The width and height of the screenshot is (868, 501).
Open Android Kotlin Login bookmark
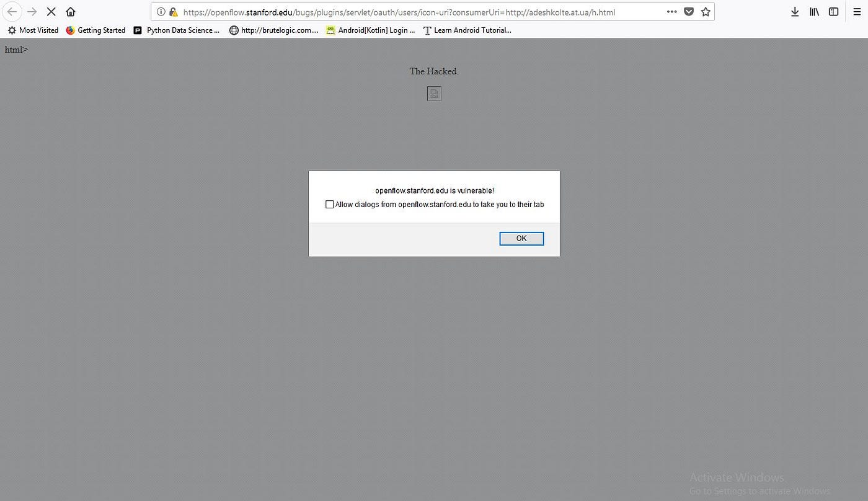tap(371, 30)
